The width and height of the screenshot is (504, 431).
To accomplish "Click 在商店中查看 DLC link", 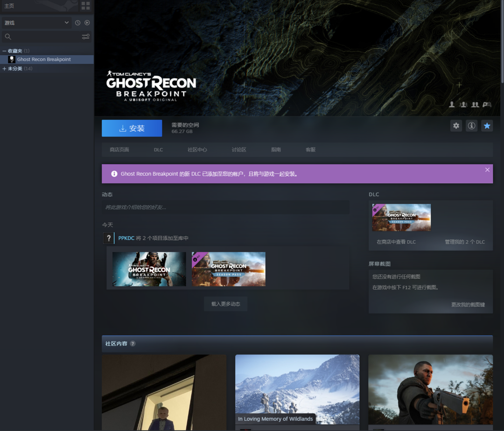I will click(x=396, y=242).
